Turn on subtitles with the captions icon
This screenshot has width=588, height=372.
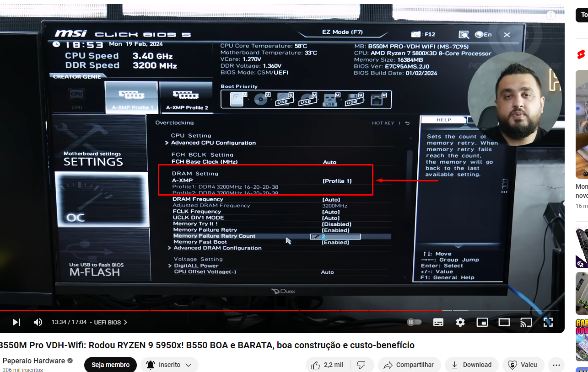438,322
